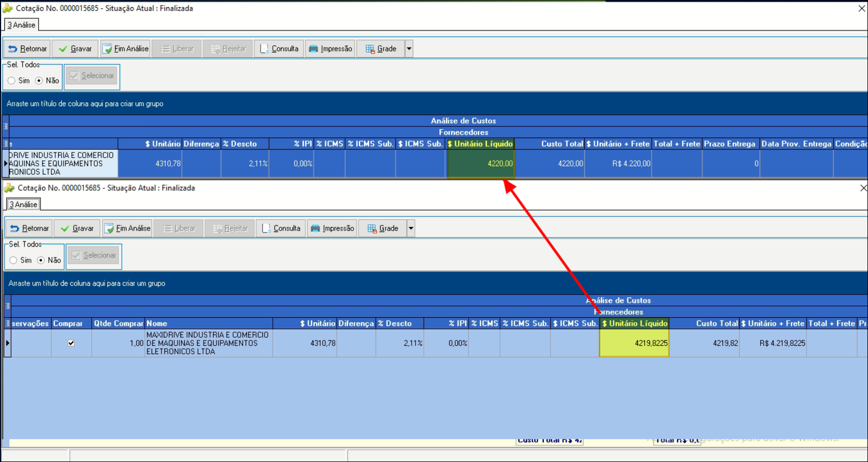
Task: Click Liberar in the top window toolbar
Action: click(x=177, y=49)
